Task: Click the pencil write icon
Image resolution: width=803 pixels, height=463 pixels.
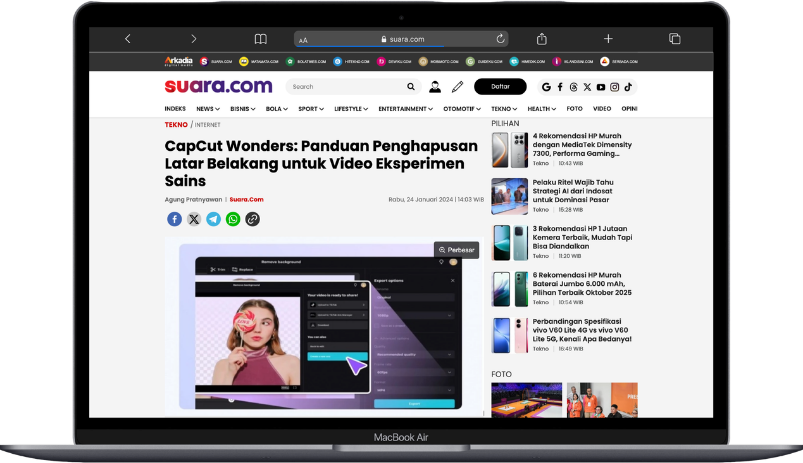Action: [457, 87]
